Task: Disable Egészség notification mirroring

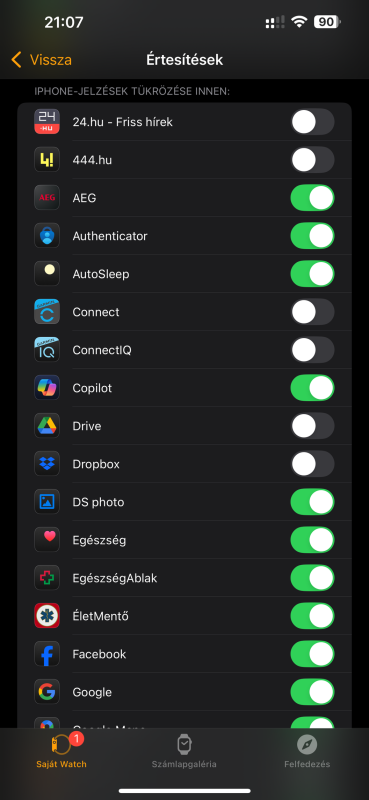Action: 312,540
